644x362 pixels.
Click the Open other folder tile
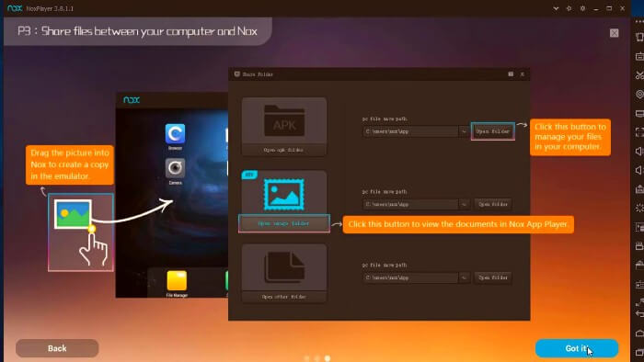(284, 274)
